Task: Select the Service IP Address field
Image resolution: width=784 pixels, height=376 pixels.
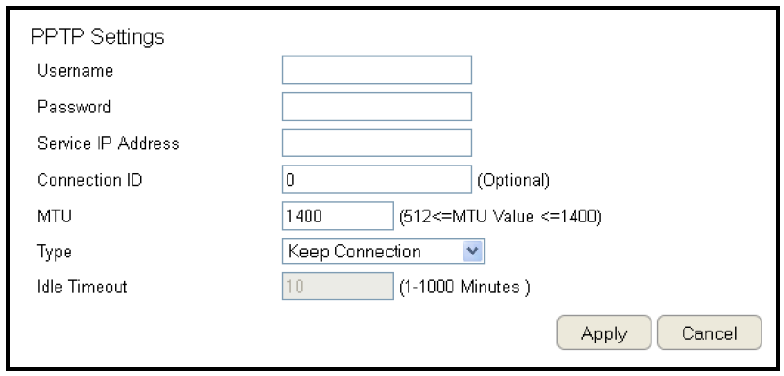Action: [x=376, y=143]
